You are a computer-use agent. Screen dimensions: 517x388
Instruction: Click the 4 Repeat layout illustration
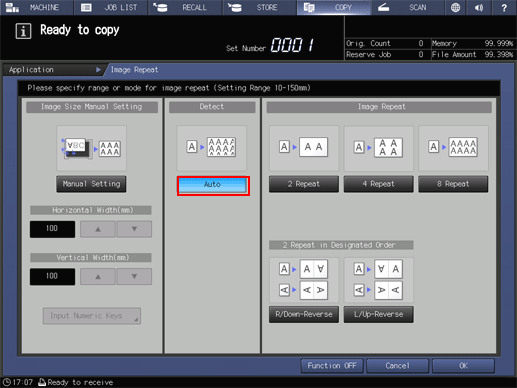tap(379, 148)
